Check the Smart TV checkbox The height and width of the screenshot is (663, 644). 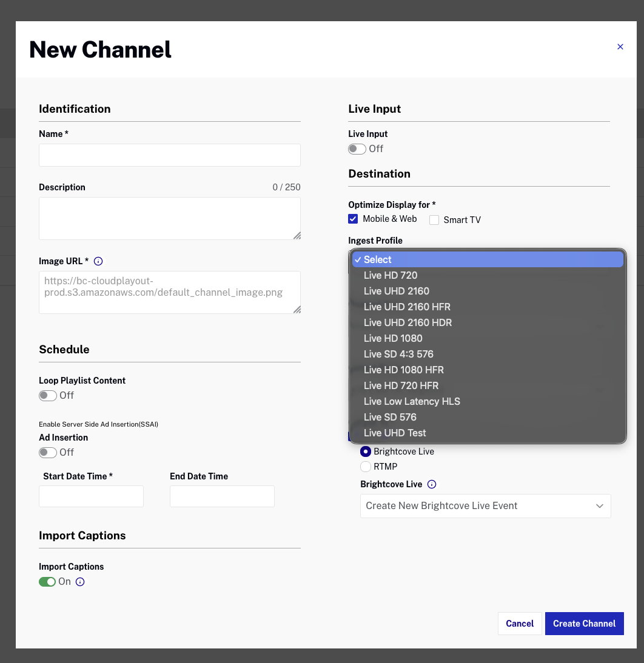[x=434, y=219]
